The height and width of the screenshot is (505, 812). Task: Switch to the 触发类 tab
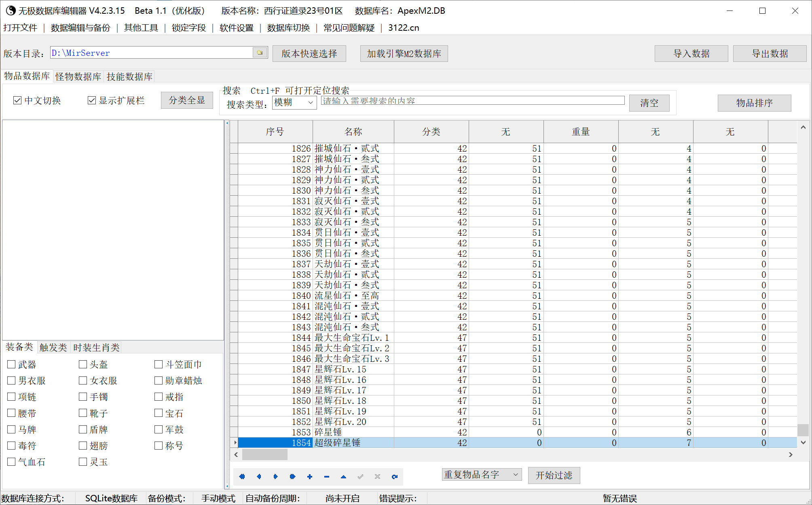pos(53,348)
